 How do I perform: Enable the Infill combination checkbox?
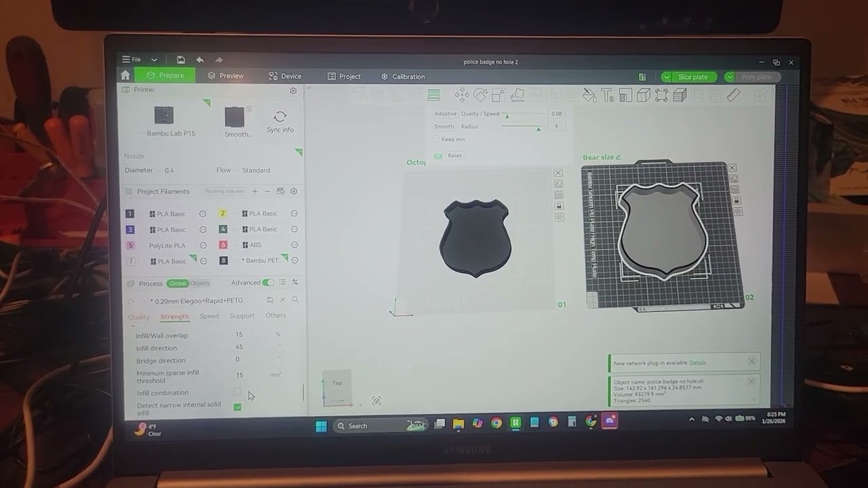[237, 392]
